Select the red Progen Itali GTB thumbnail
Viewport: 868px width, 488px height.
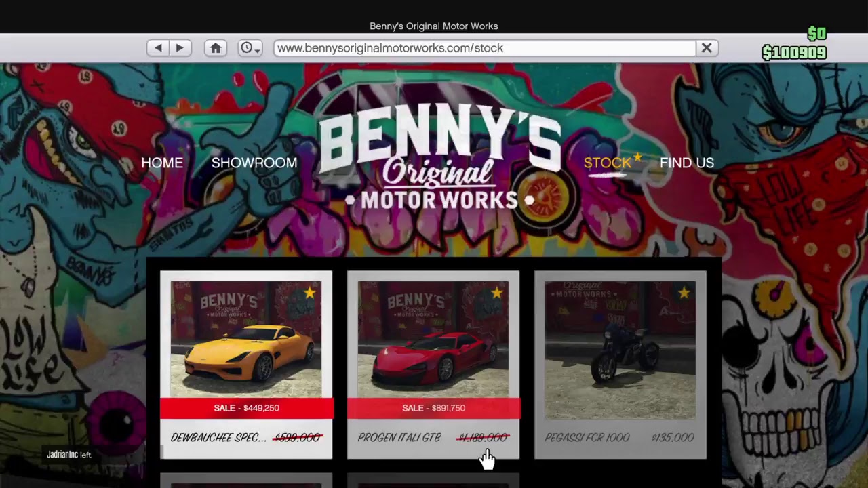click(433, 339)
